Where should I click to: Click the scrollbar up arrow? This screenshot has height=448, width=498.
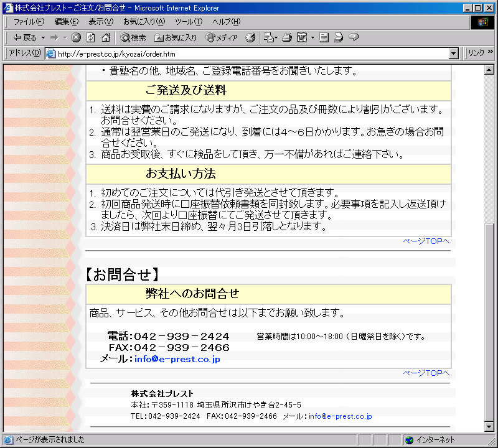click(x=489, y=70)
